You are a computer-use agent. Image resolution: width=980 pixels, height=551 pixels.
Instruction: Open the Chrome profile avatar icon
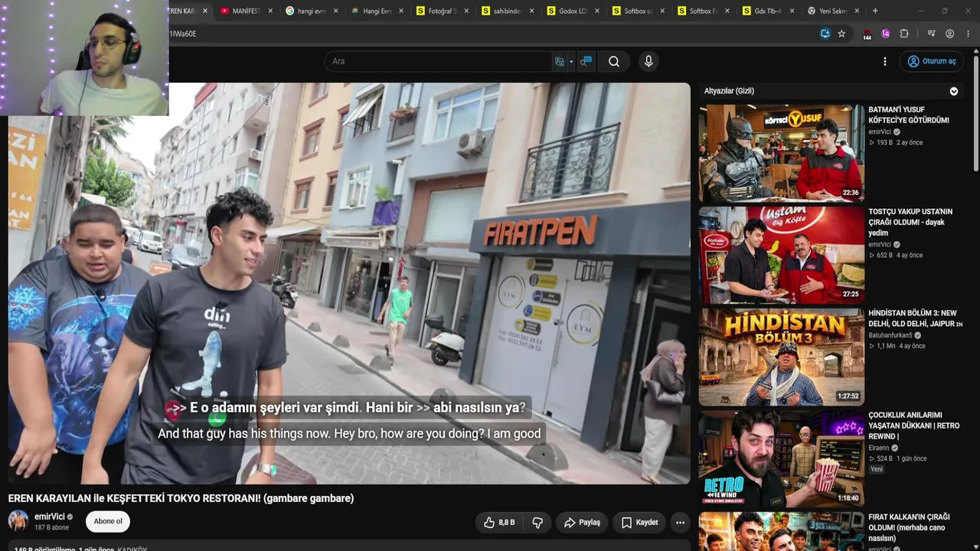click(x=950, y=34)
